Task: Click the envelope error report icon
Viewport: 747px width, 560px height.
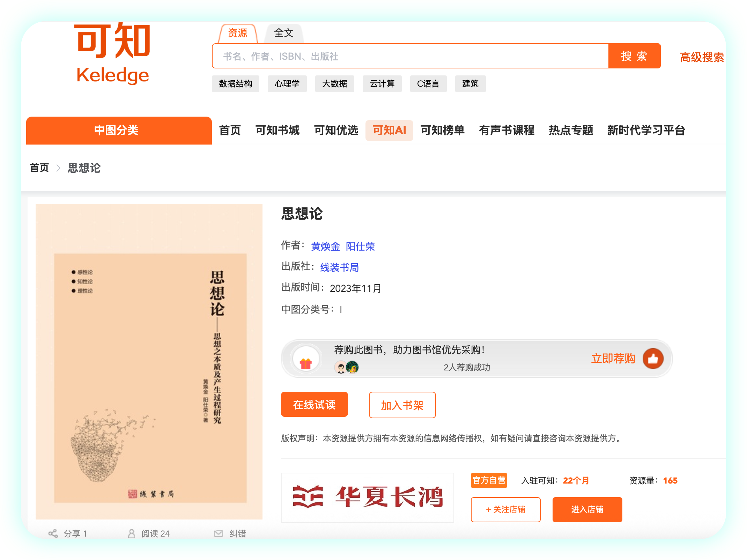Action: (x=219, y=533)
